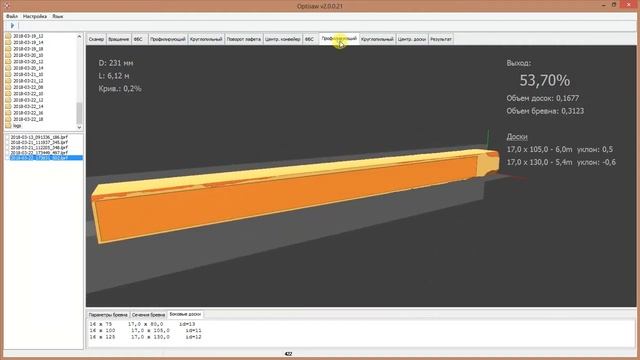Click the L: 6,12 м length readout

[114, 76]
